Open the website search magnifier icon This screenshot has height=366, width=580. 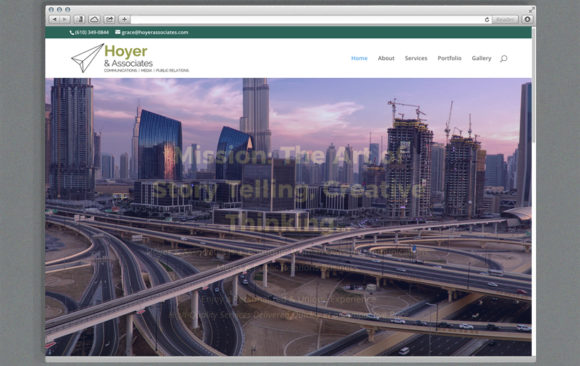coord(503,58)
